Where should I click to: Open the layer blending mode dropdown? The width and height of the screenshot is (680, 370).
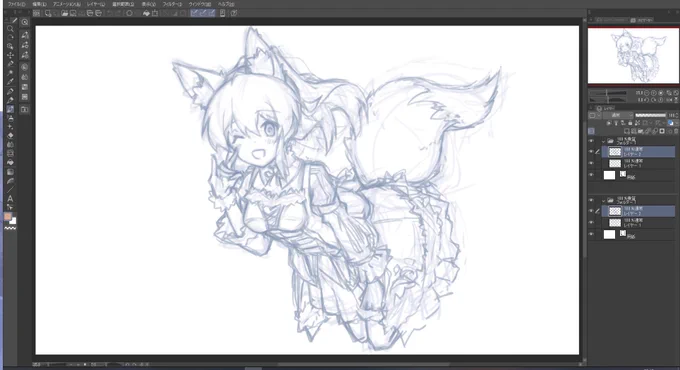618,115
